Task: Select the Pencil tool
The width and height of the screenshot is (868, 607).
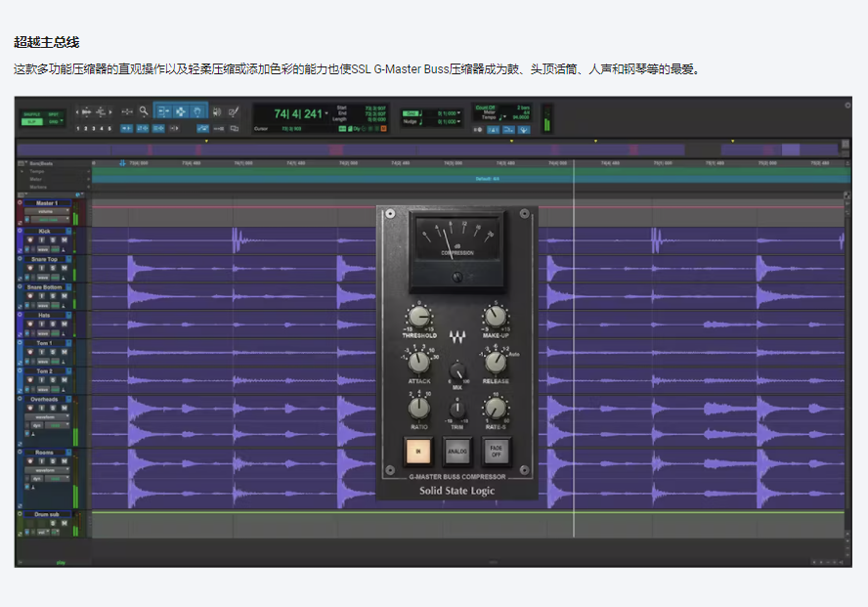Action: point(234,111)
